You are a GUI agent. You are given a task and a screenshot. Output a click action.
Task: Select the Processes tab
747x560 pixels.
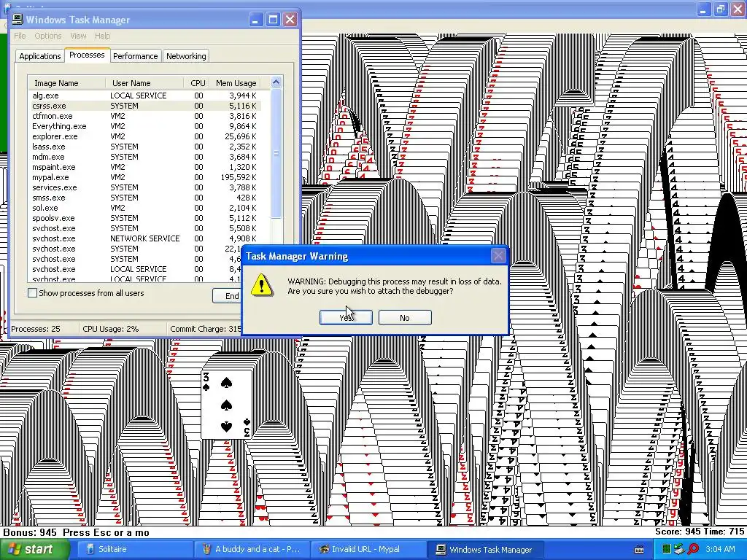87,55
